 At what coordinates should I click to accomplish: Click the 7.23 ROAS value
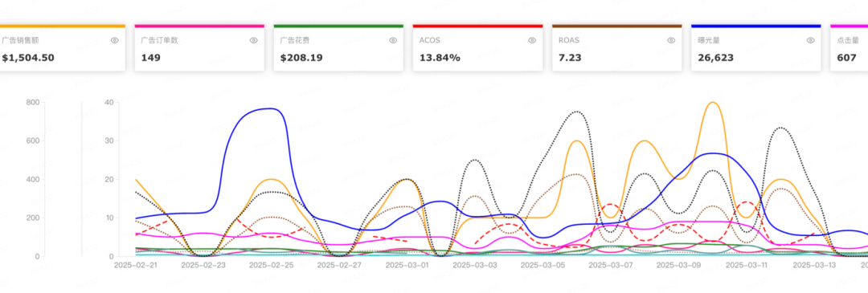pyautogui.click(x=570, y=58)
